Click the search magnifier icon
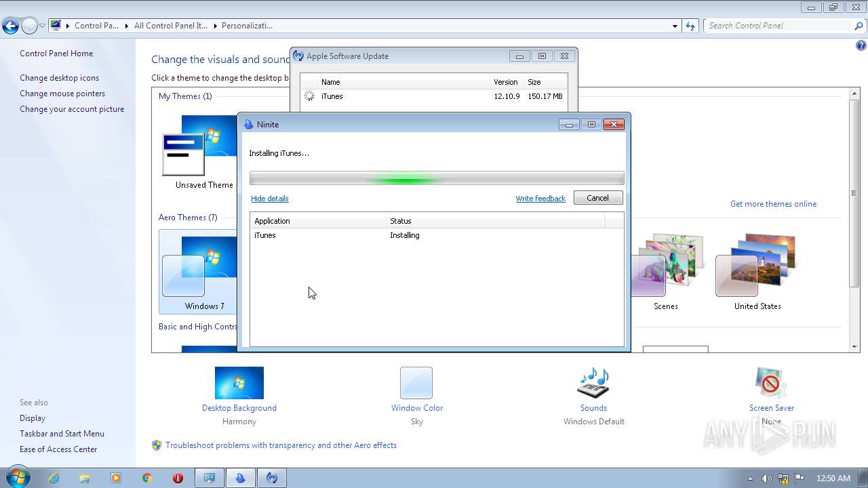 click(x=859, y=26)
